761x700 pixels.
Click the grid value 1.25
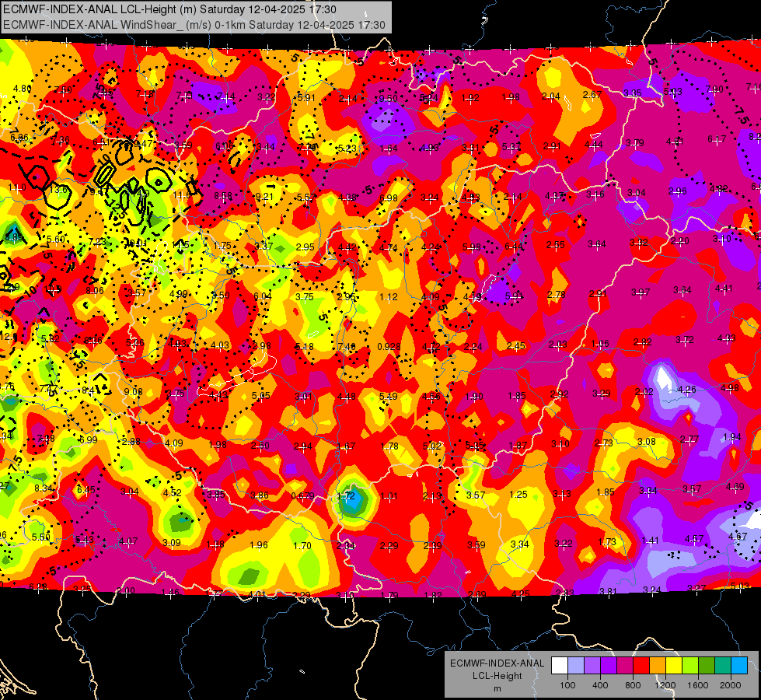518,495
